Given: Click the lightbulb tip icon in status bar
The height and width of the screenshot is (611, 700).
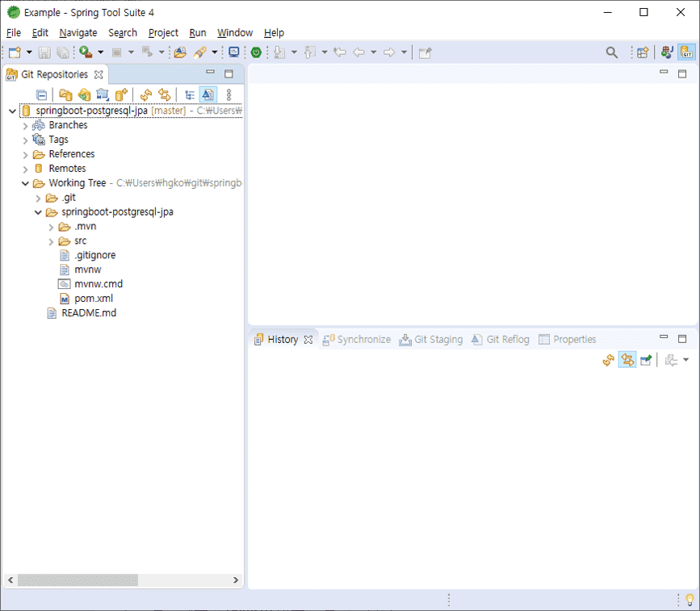Looking at the screenshot, I should (690, 600).
